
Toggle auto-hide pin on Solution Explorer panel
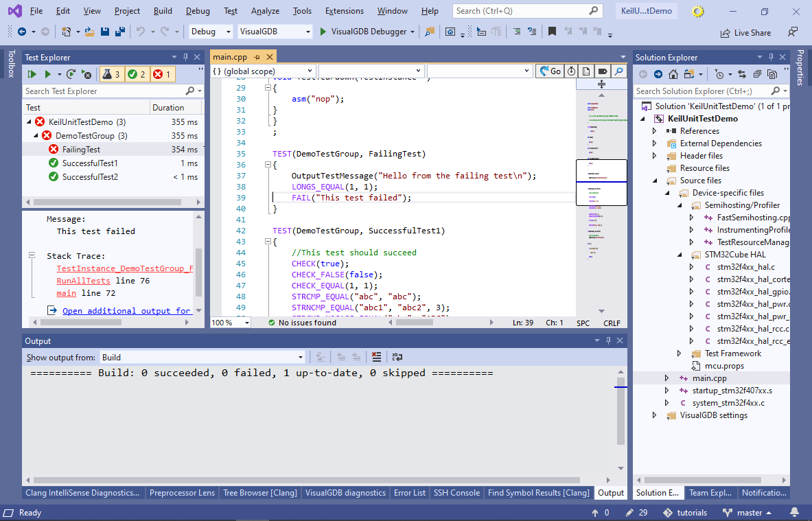tap(771, 57)
